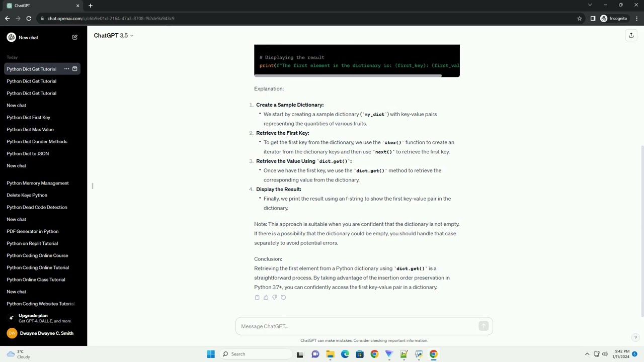Open the taskbar volume control
Image resolution: width=644 pixels, height=362 pixels.
(x=605, y=354)
